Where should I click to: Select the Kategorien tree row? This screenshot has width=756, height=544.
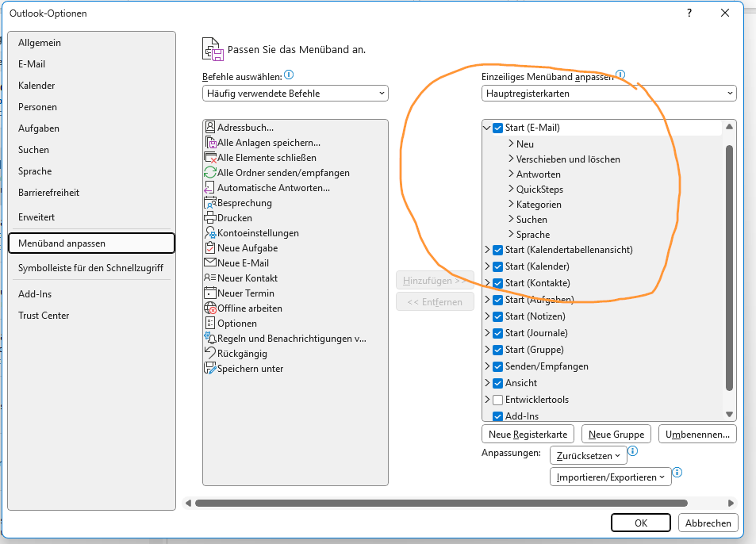[x=538, y=205]
